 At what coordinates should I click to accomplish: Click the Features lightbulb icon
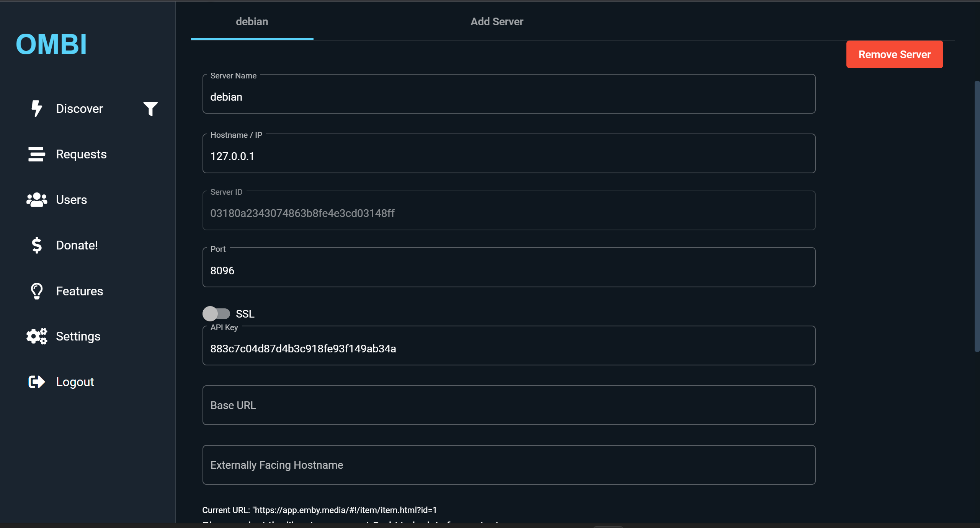pos(36,291)
